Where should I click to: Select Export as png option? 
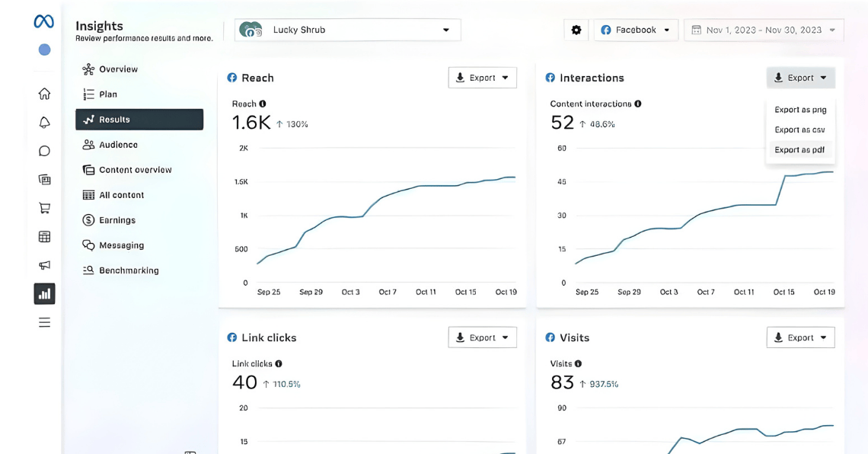click(799, 110)
